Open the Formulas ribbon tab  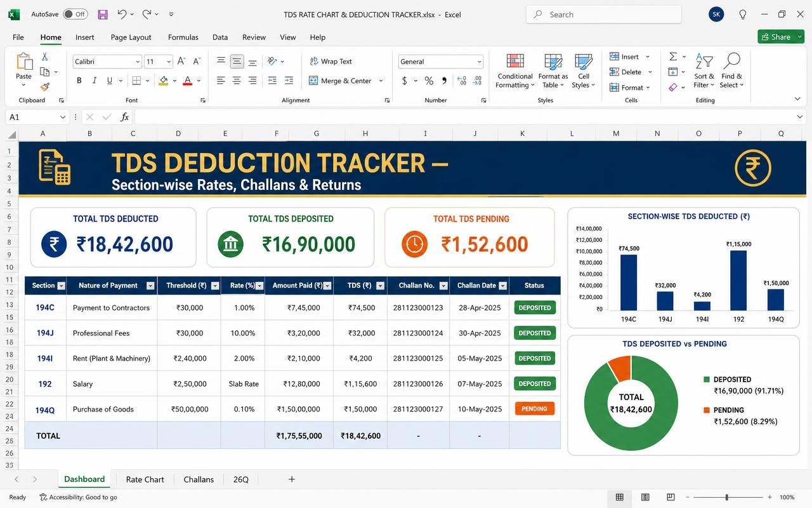[x=183, y=37]
